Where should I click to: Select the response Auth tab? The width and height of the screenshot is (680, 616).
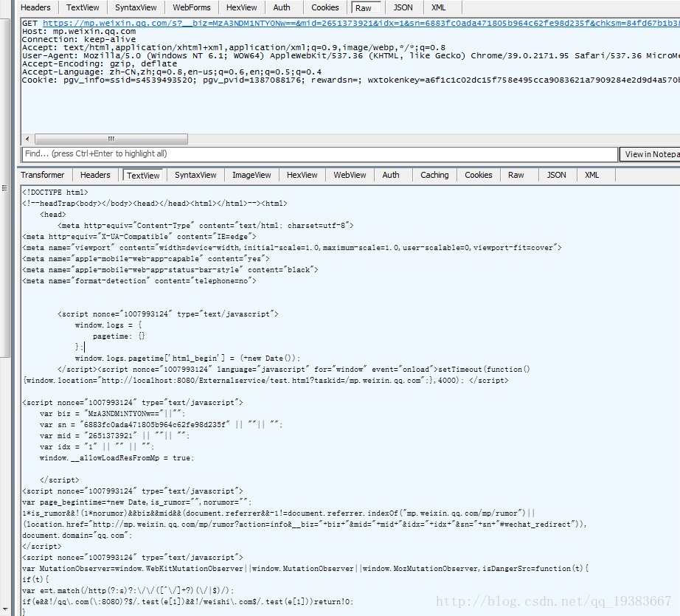(x=391, y=175)
